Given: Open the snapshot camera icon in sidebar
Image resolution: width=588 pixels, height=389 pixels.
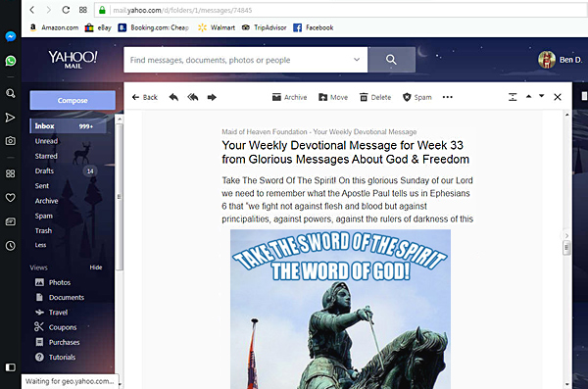Looking at the screenshot, I should coord(11,141).
